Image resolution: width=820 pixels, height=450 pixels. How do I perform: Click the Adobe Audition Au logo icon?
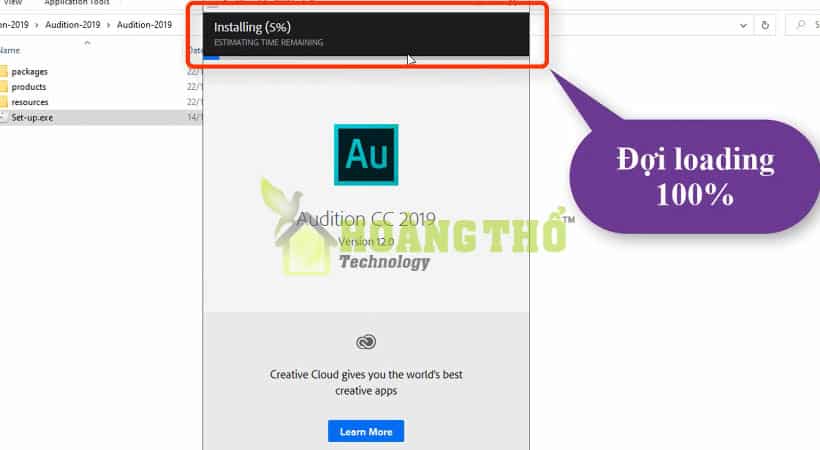point(366,155)
